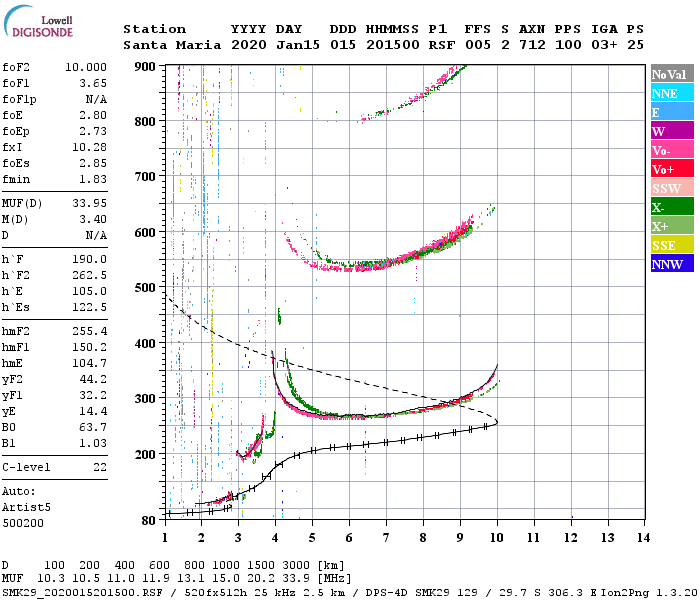This screenshot has height=600, width=700.
Task: Click the yF2 value 44.2
Action: [x=93, y=379]
